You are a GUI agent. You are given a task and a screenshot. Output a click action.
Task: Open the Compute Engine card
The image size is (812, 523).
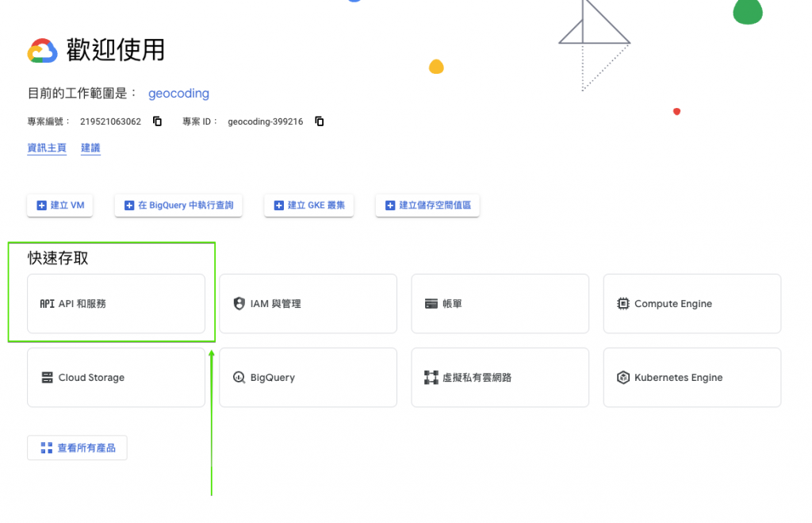click(692, 304)
